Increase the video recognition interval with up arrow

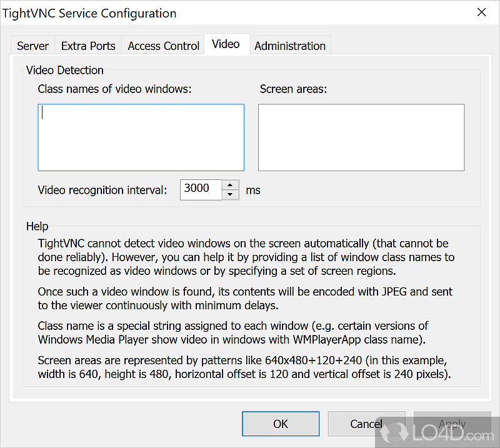click(x=231, y=185)
